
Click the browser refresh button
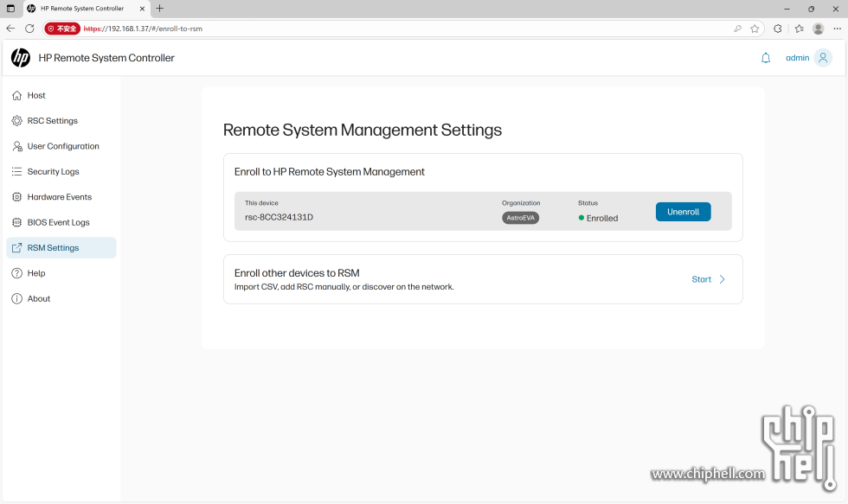(x=29, y=29)
